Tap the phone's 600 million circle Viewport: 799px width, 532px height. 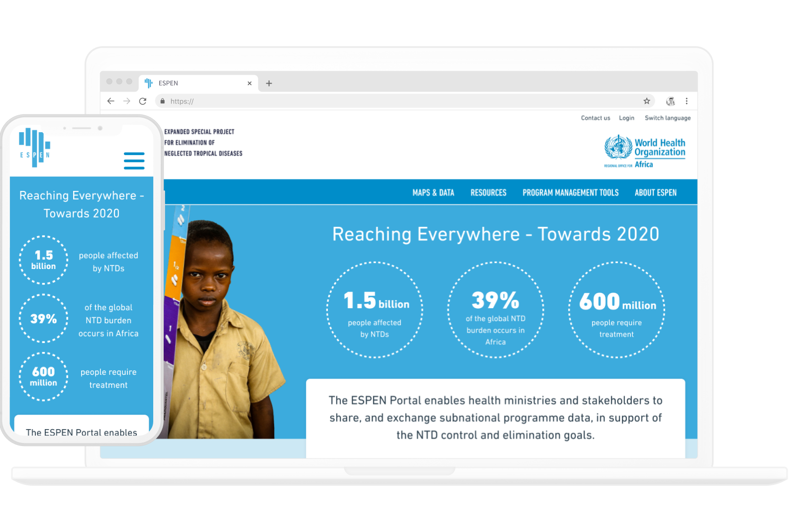(44, 376)
